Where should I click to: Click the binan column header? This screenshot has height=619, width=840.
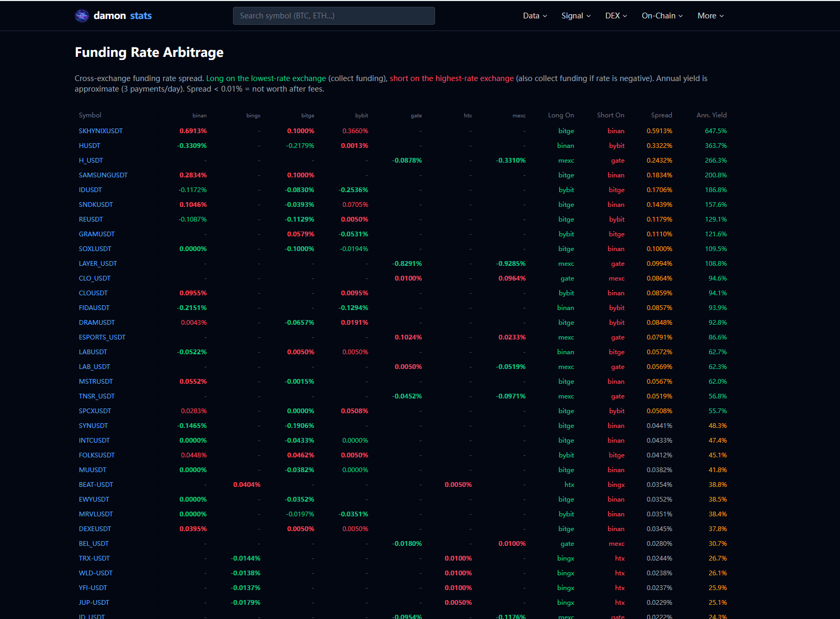click(199, 115)
